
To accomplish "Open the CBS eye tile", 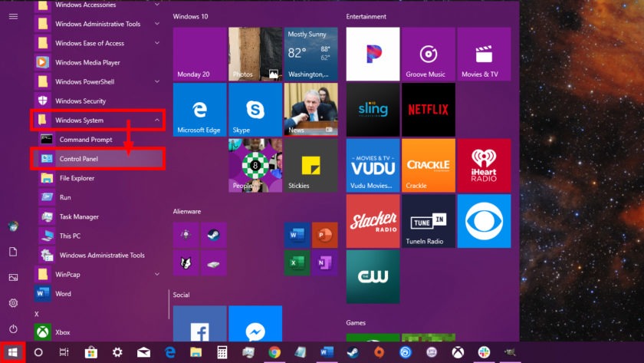I will coord(484,221).
